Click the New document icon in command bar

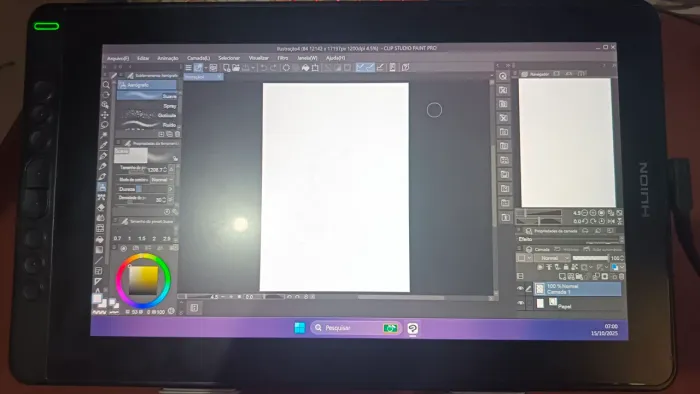[226, 68]
